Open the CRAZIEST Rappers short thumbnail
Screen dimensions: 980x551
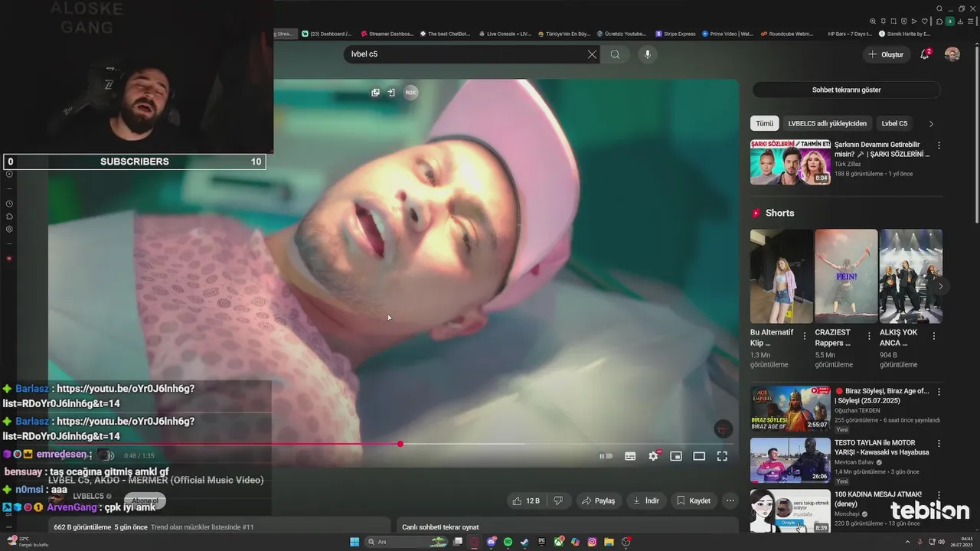[x=846, y=275]
